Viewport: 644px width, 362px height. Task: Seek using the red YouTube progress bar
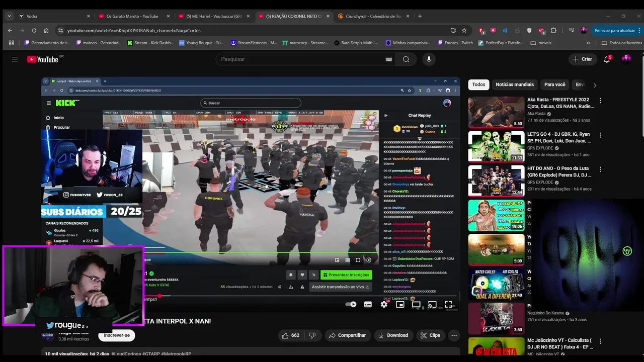[250, 296]
